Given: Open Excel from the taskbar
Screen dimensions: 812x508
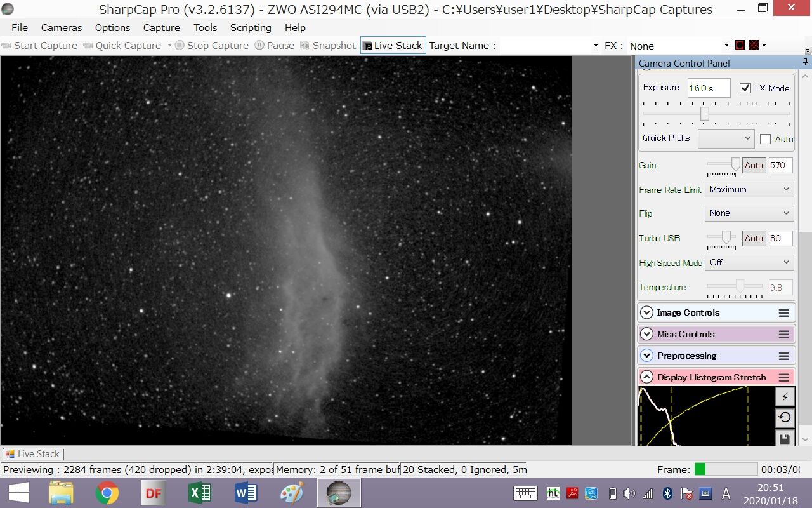Looking at the screenshot, I should pos(199,493).
